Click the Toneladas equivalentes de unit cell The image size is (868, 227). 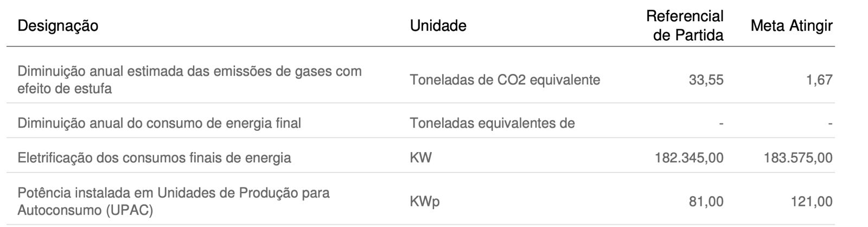tap(492, 123)
